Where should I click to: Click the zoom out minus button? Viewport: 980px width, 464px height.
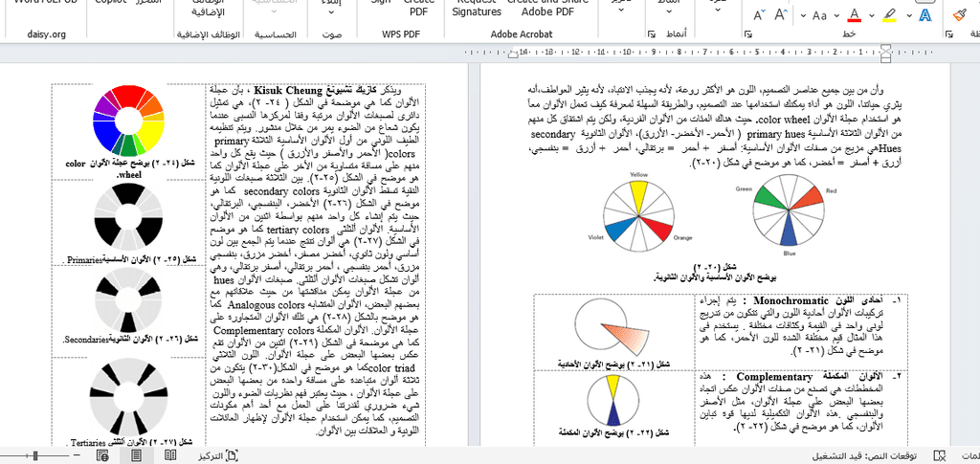tap(77, 456)
